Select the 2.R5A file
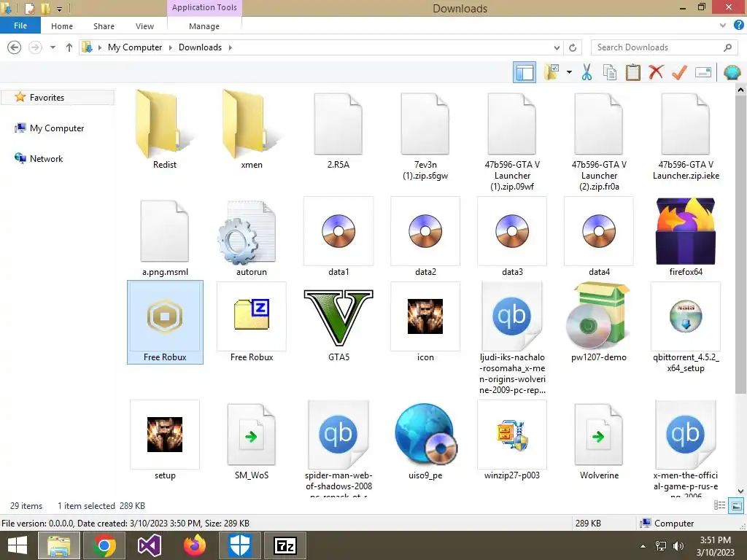This screenshot has width=747, height=560. 338,130
